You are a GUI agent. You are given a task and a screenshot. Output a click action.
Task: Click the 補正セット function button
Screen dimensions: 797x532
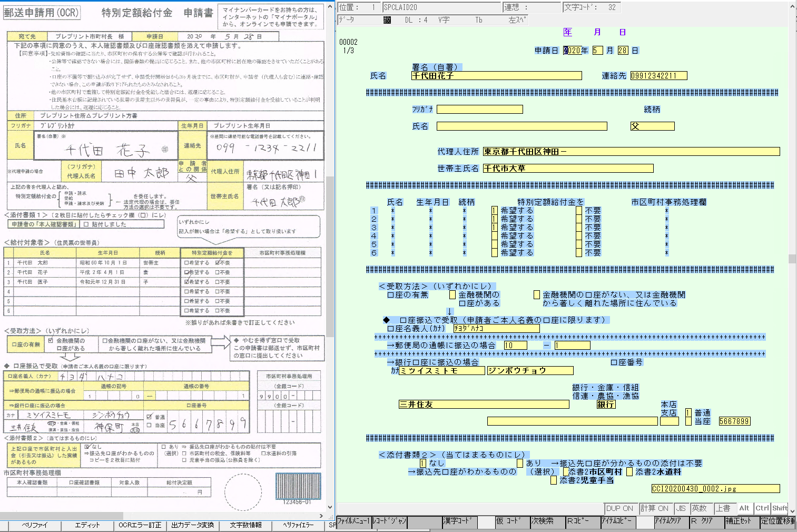click(741, 521)
